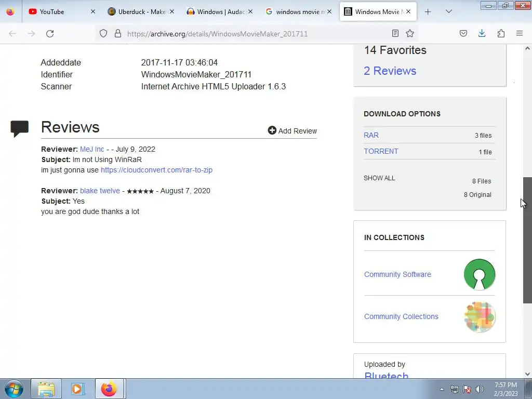Open tracking protection shield icon
The width and height of the screenshot is (532, 399).
103,33
